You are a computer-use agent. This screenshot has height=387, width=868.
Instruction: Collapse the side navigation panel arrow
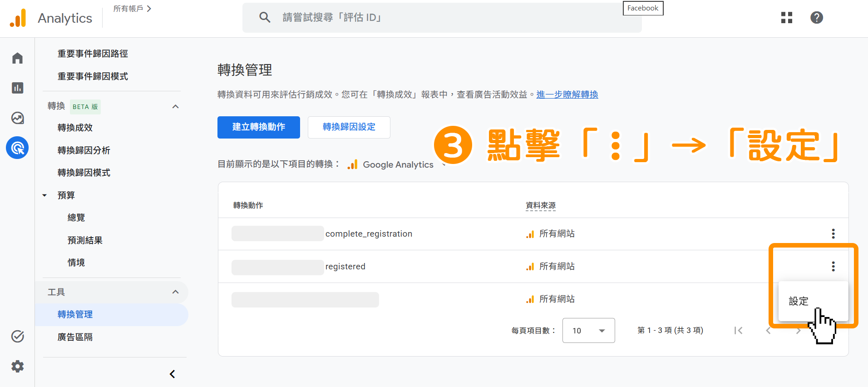point(172,374)
